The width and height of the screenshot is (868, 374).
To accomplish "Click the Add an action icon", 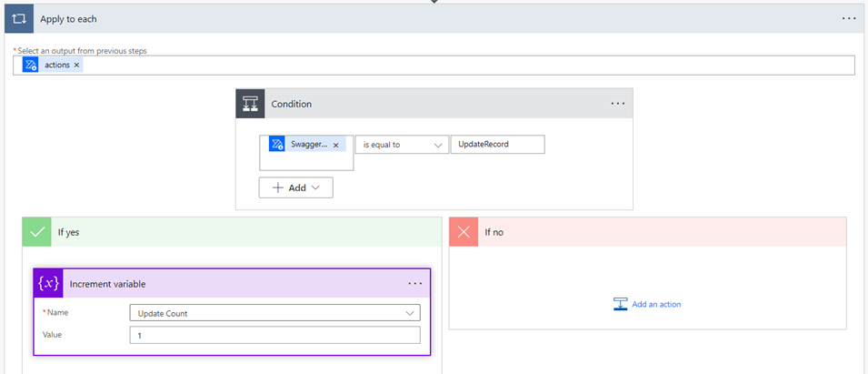I will click(621, 304).
